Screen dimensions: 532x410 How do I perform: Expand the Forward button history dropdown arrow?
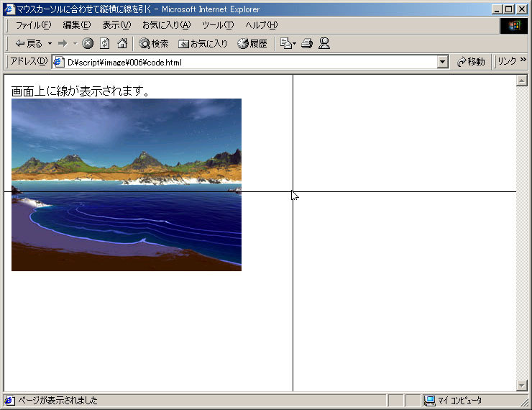75,43
